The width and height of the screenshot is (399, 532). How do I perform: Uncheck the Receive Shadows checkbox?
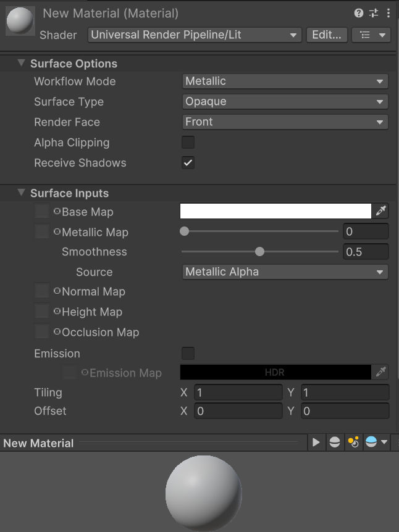tap(188, 162)
